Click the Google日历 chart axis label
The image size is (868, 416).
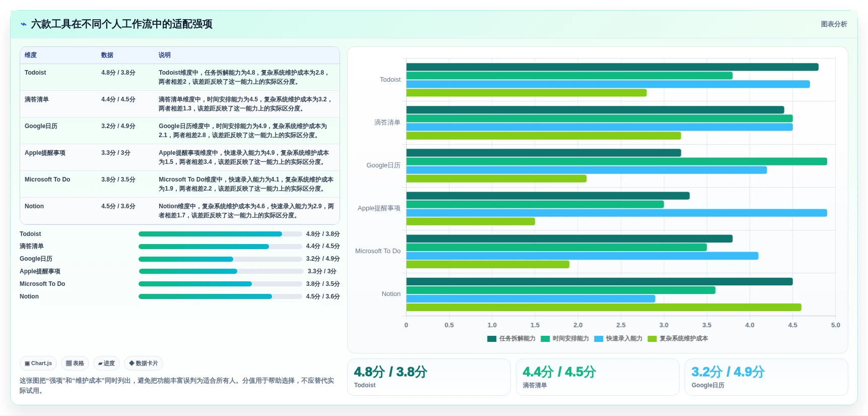click(383, 165)
